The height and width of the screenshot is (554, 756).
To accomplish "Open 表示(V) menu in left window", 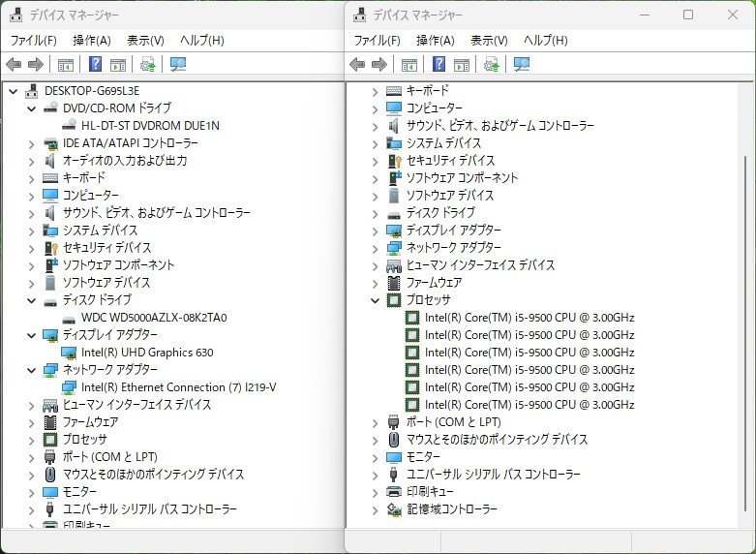I will point(145,41).
